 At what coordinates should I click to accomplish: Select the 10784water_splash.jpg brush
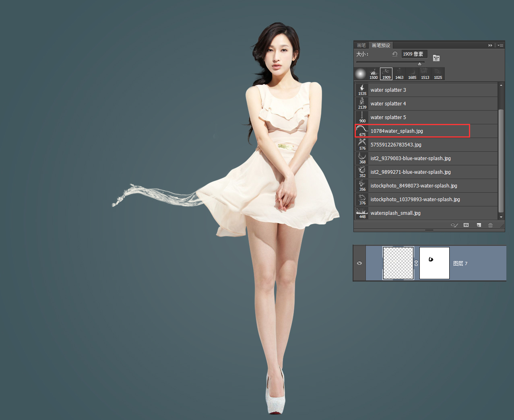[426, 131]
